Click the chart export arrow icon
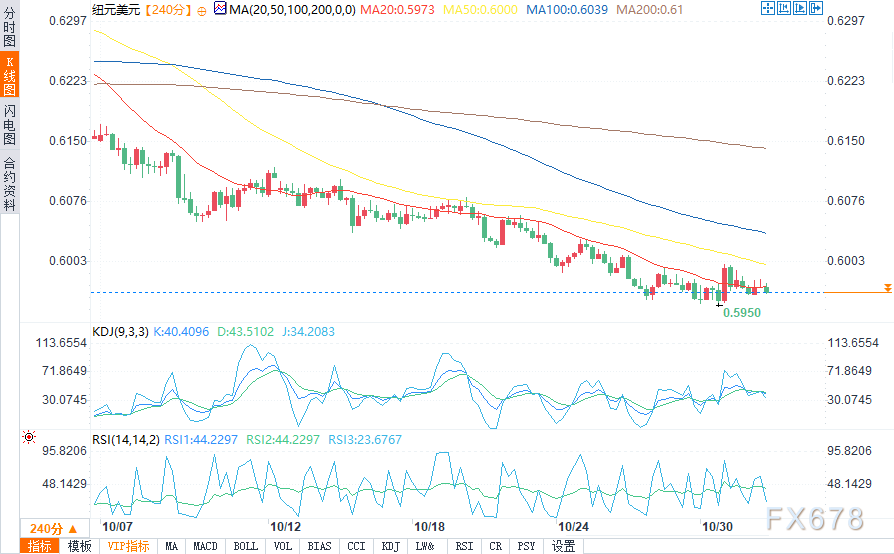894x554 pixels. 815,8
